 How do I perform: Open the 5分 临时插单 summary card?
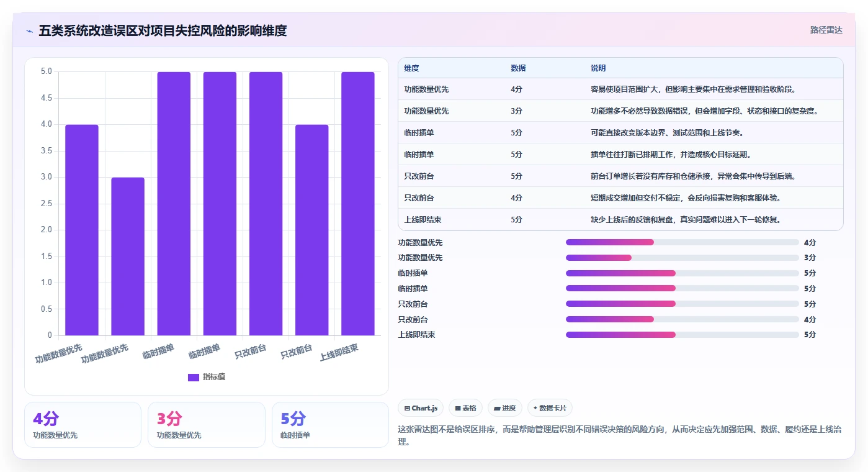tap(330, 425)
